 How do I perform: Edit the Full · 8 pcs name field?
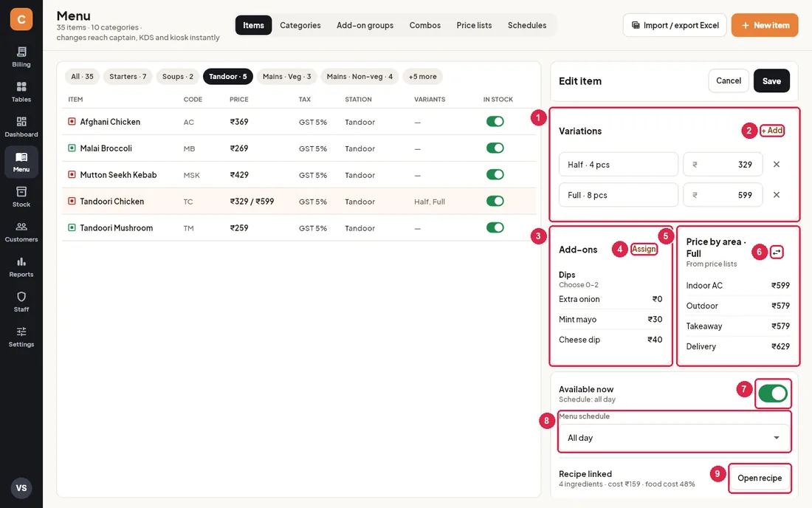coord(619,195)
